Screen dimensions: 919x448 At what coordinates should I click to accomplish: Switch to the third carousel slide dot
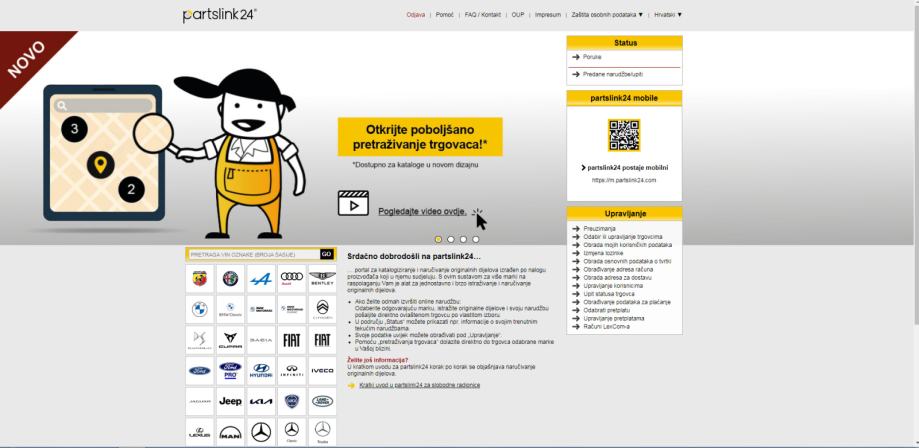tap(463, 239)
